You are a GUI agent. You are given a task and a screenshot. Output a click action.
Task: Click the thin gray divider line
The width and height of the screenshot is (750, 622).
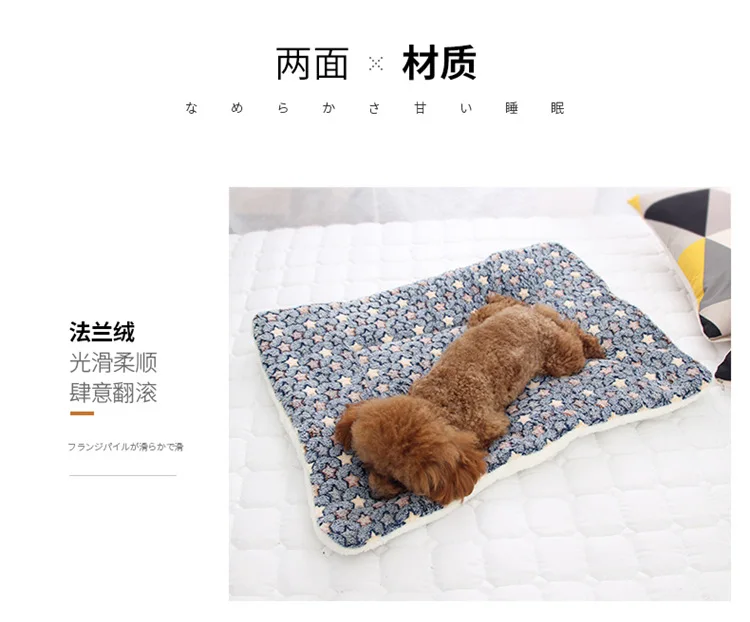tap(123, 476)
